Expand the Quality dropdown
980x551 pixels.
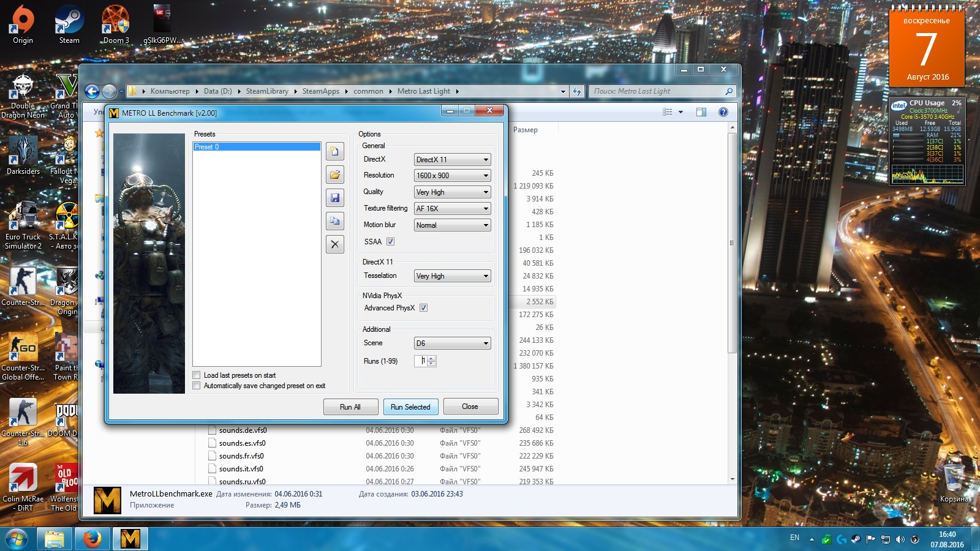452,192
